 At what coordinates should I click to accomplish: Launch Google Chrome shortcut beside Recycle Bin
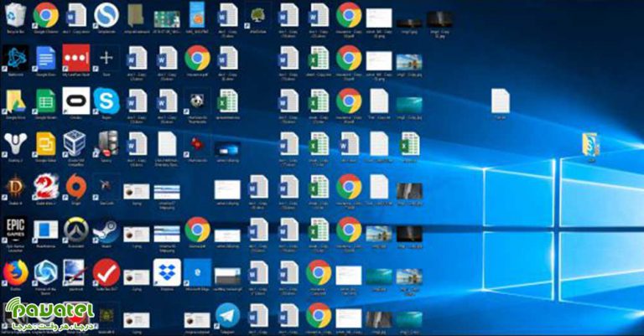pos(45,16)
